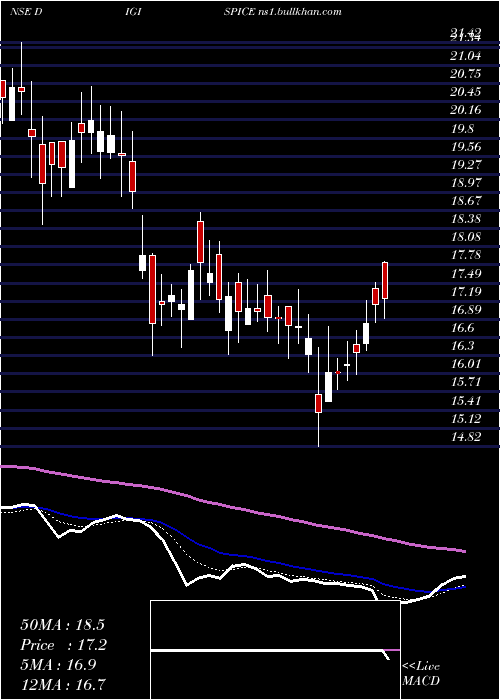Screen dimensions: 500x700
Task: Click the 14.82 lowest price label
Action: 466,437
